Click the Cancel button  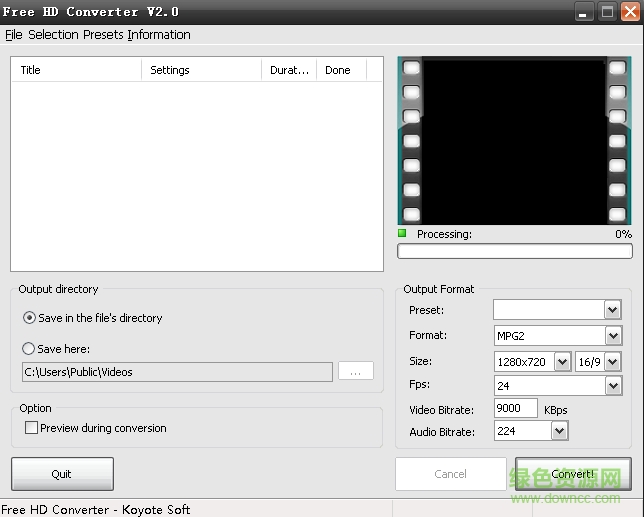[x=451, y=474]
